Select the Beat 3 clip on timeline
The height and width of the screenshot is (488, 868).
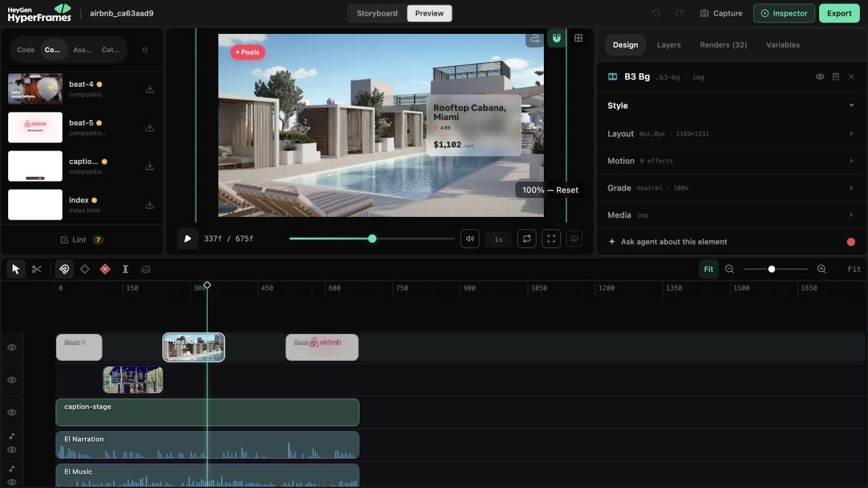click(x=194, y=347)
